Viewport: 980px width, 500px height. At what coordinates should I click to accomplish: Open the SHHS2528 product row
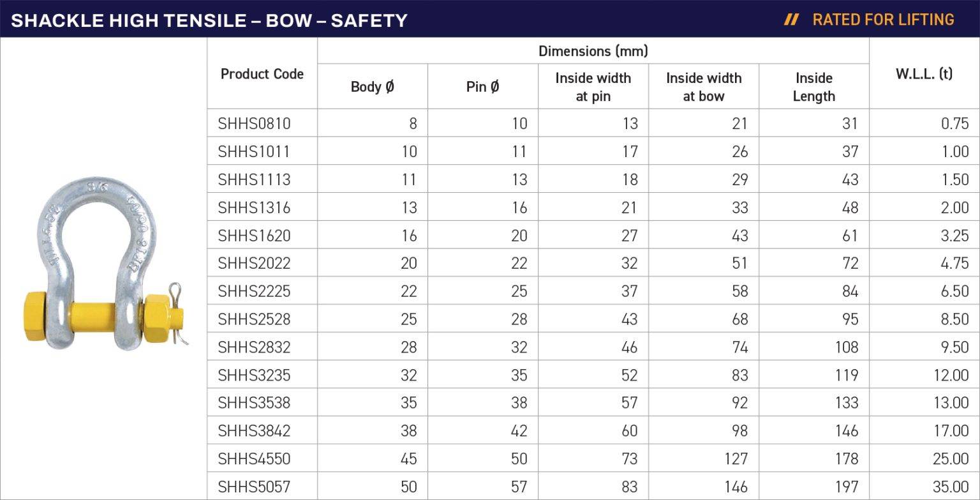(254, 319)
